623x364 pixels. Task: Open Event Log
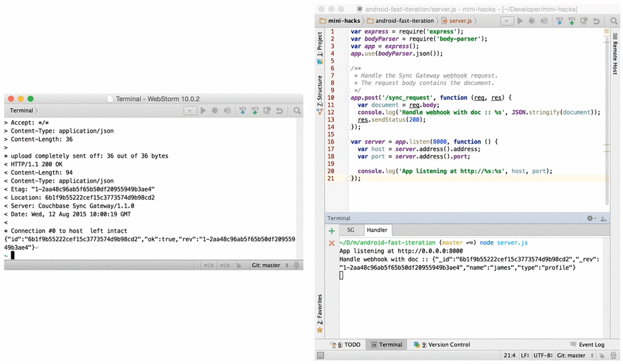(588, 345)
